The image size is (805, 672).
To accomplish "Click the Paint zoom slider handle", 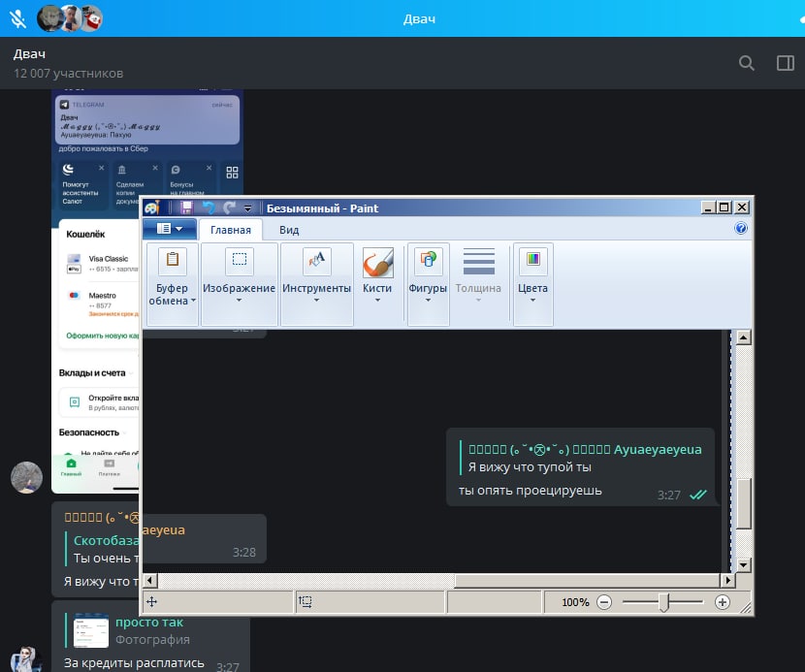I will pos(663,603).
